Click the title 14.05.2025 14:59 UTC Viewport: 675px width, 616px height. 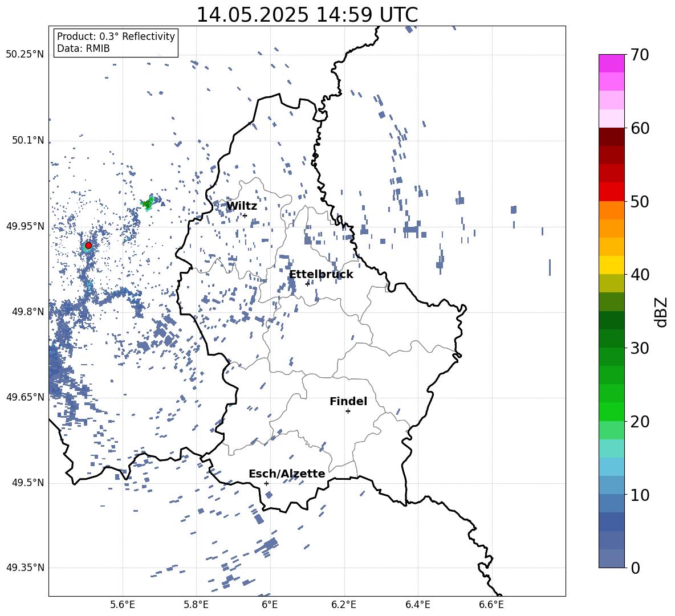click(x=307, y=15)
